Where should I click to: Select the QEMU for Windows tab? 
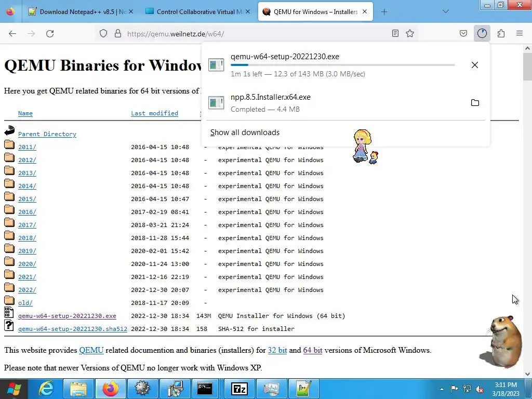click(315, 11)
